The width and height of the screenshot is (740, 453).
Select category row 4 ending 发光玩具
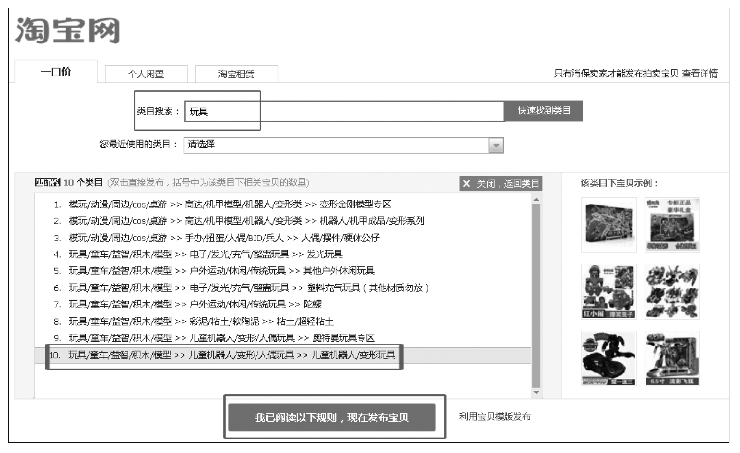point(283,254)
